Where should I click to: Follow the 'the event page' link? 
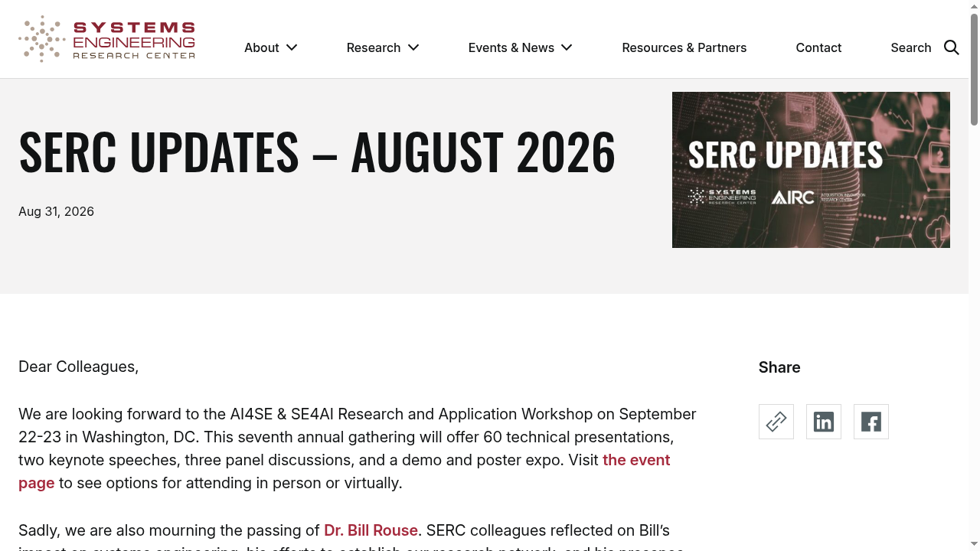(x=636, y=460)
